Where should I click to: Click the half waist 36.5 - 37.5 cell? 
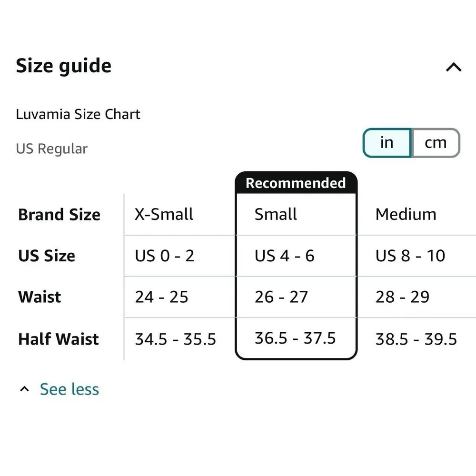click(x=295, y=338)
